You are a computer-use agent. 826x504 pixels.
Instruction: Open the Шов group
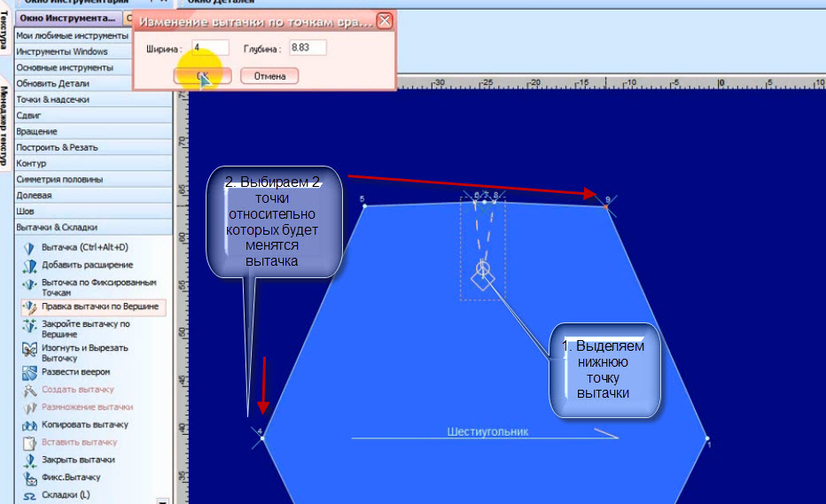point(93,211)
